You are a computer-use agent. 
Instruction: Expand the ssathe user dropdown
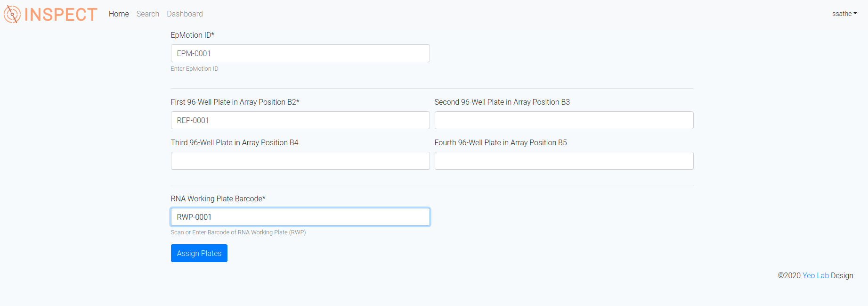pos(844,14)
